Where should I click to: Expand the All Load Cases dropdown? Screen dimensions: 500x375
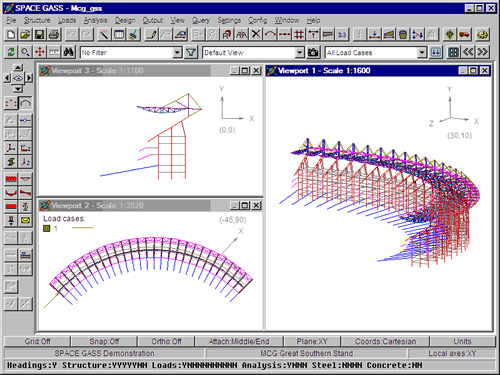tap(422, 52)
